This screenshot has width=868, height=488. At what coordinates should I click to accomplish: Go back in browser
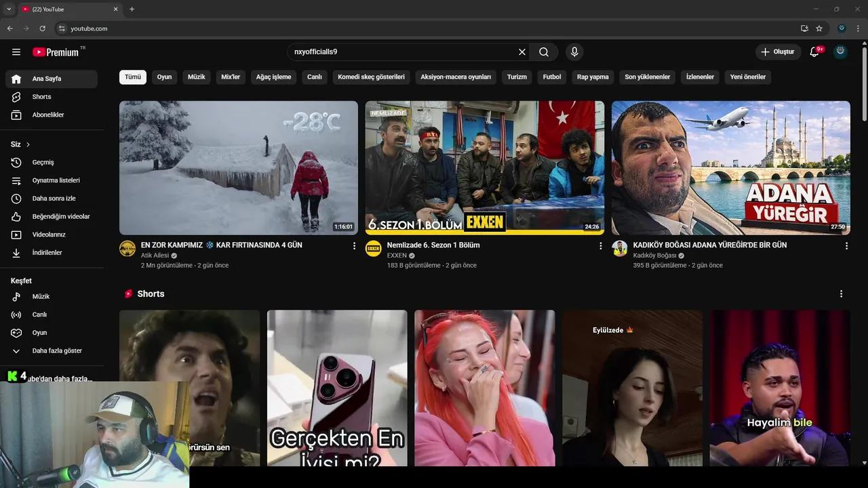[x=9, y=28]
